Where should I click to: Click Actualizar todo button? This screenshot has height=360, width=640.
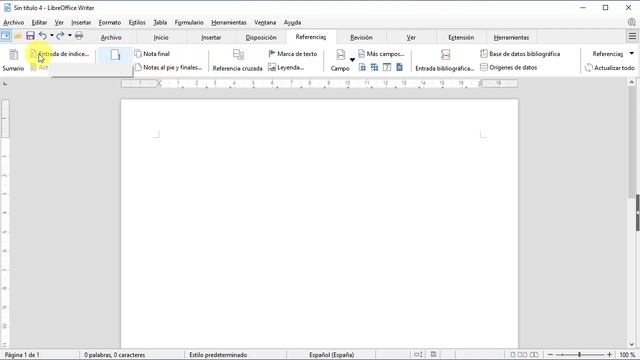(x=610, y=68)
